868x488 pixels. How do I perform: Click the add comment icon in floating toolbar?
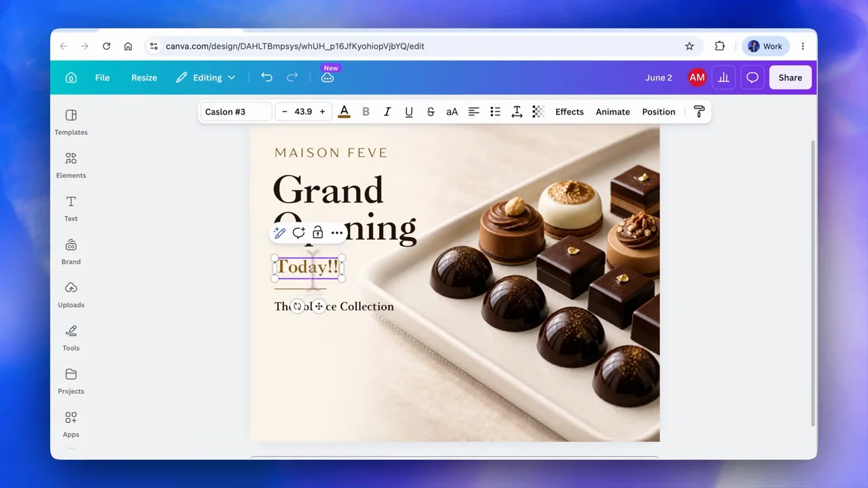click(298, 232)
